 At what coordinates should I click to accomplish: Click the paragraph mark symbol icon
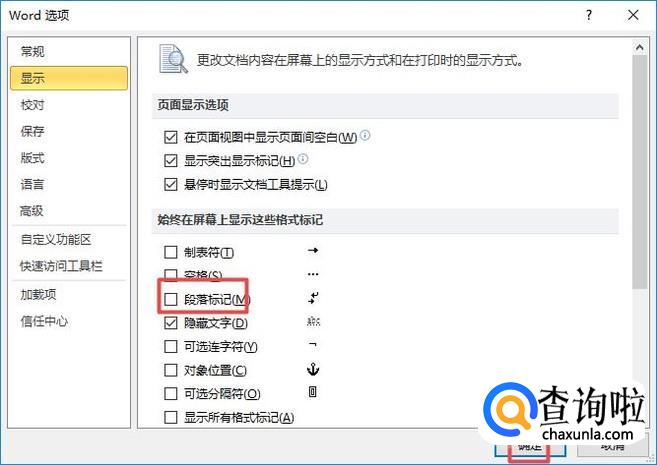click(x=313, y=298)
